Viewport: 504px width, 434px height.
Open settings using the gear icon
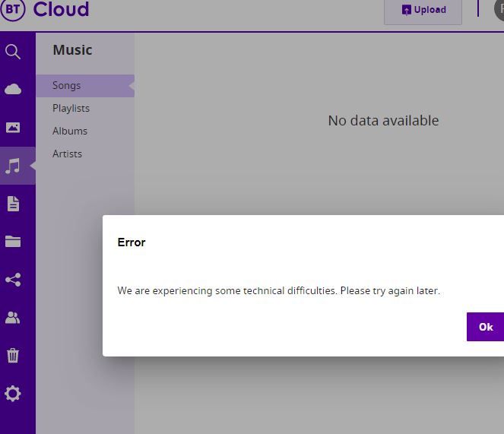click(13, 394)
